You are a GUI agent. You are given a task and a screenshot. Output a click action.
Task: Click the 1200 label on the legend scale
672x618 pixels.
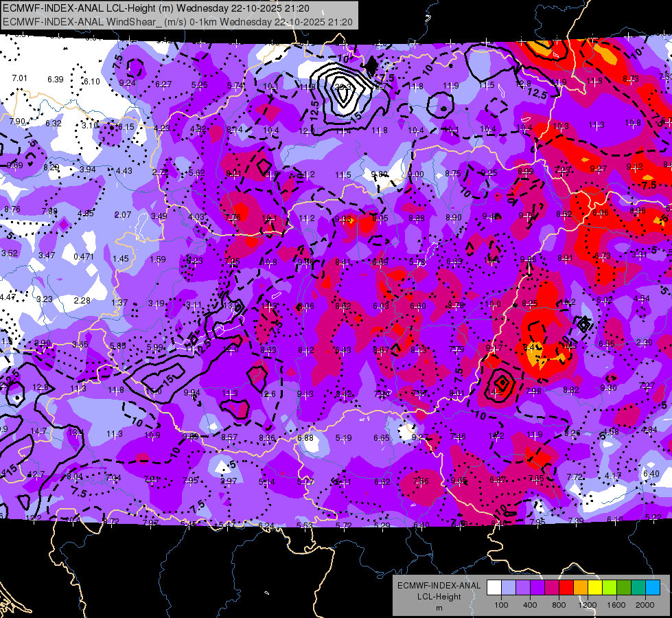click(588, 605)
